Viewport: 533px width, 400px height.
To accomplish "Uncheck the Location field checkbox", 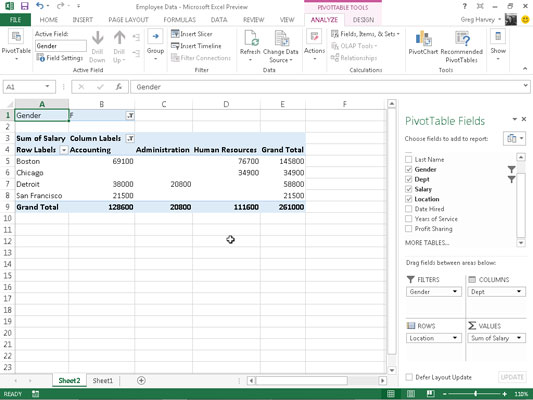I will (409, 199).
